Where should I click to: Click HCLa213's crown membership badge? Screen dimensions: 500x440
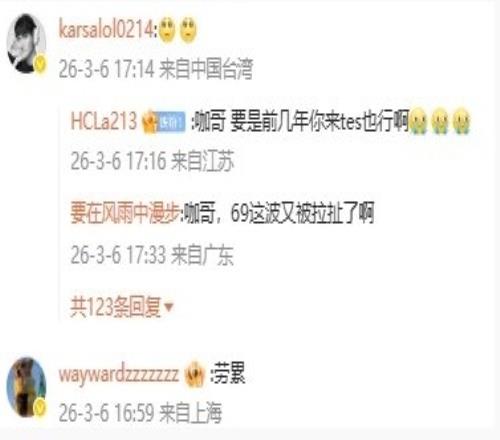coord(149,122)
